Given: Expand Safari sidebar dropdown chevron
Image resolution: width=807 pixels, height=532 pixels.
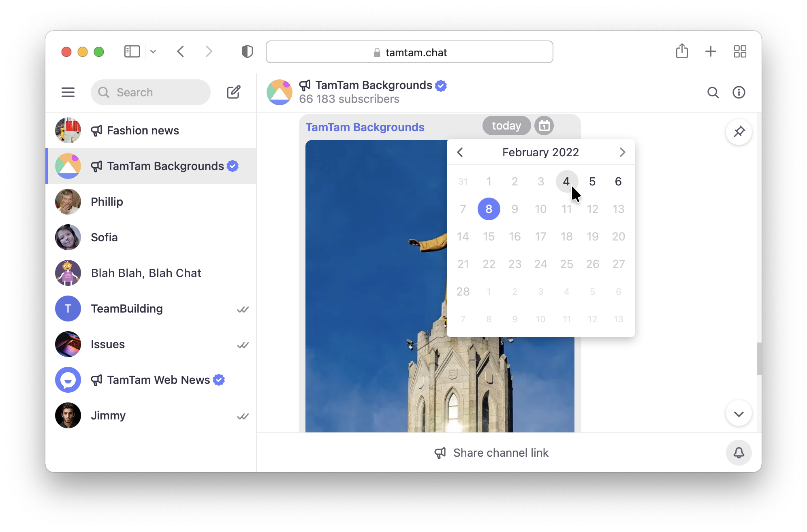Looking at the screenshot, I should [153, 51].
